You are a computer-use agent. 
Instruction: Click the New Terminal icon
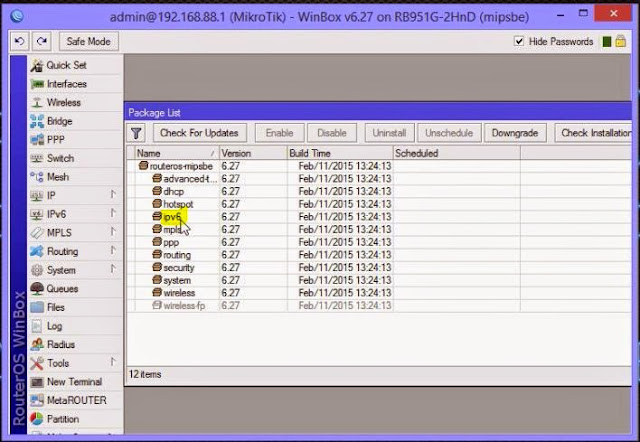point(37,382)
